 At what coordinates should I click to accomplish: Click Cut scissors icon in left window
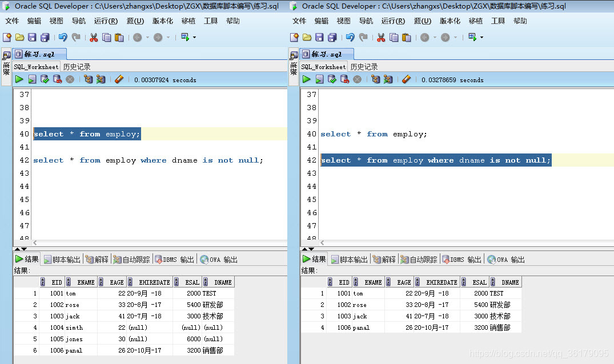click(x=94, y=37)
